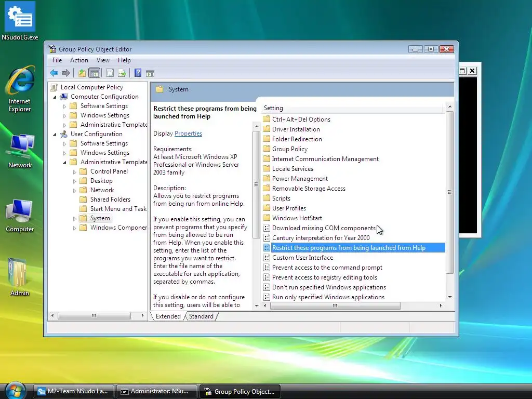This screenshot has width=532, height=399.
Task: Select Internet Explorer desktop icon
Action: pos(20,89)
